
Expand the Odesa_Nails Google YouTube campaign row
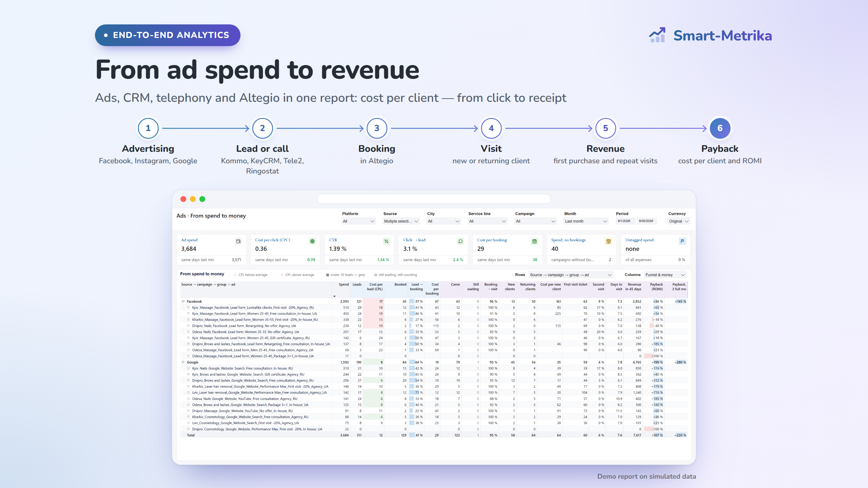[188, 399]
